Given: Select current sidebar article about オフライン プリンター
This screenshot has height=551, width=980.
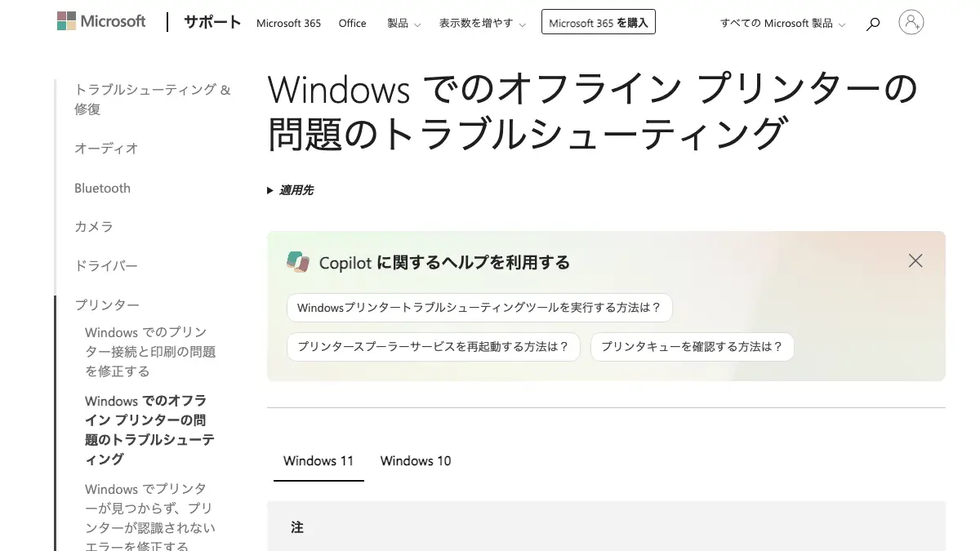Looking at the screenshot, I should (149, 430).
